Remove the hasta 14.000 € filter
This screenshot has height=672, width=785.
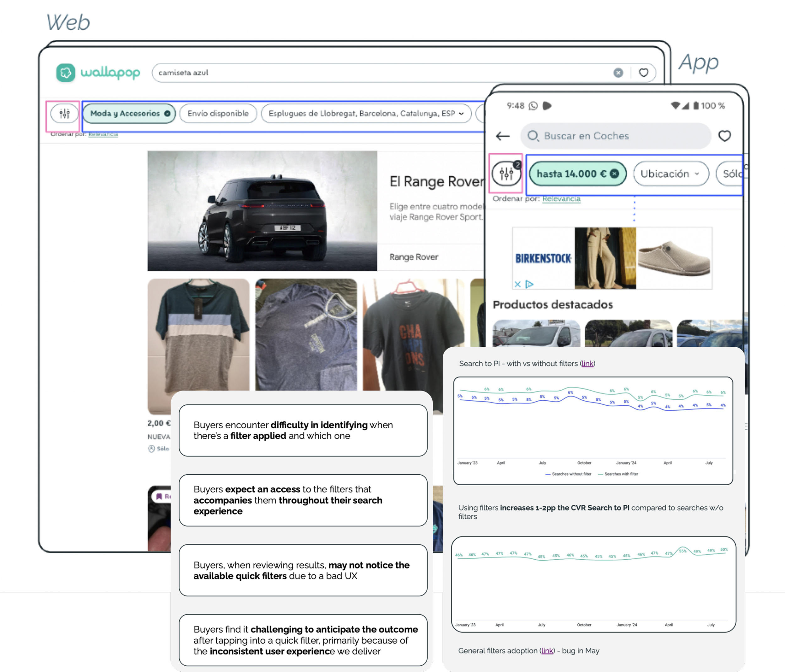point(614,174)
